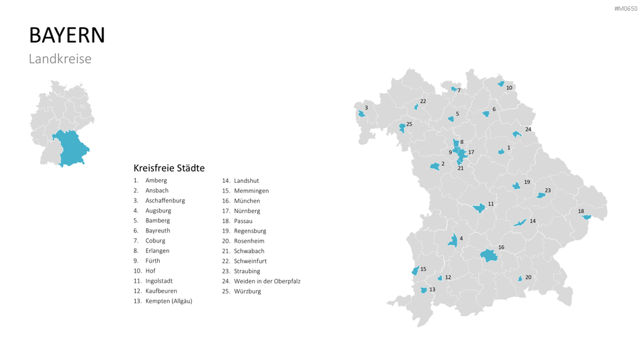Click the blue city shape labeled 16 on map
644x362 pixels.
click(489, 256)
